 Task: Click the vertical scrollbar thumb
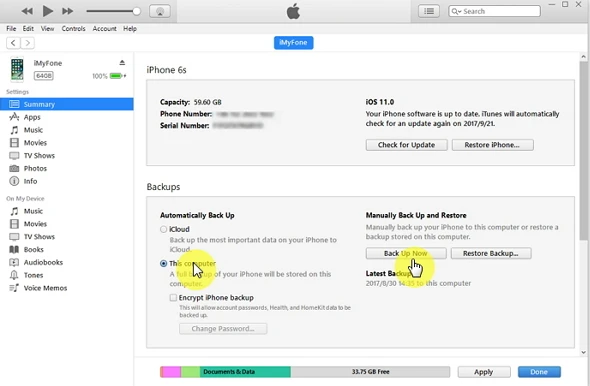(584, 150)
